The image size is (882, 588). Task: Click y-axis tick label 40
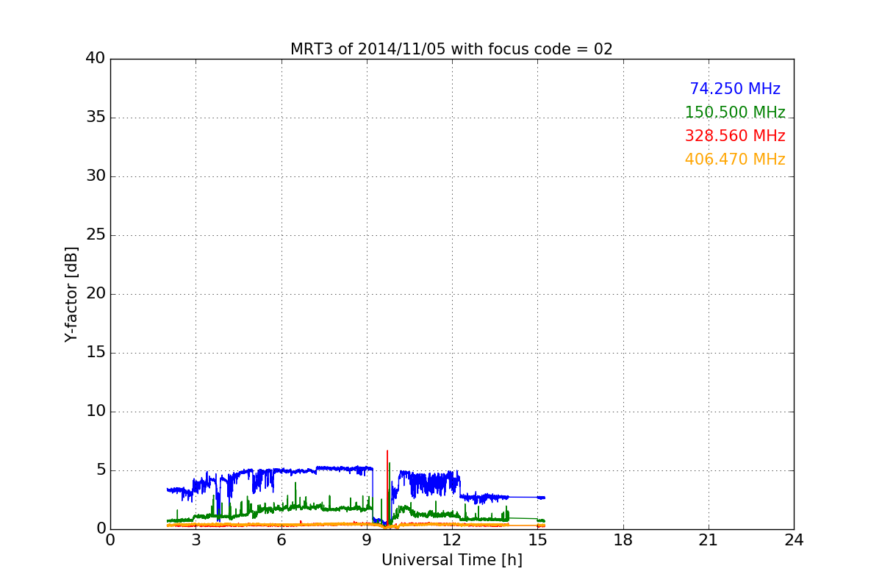point(96,59)
